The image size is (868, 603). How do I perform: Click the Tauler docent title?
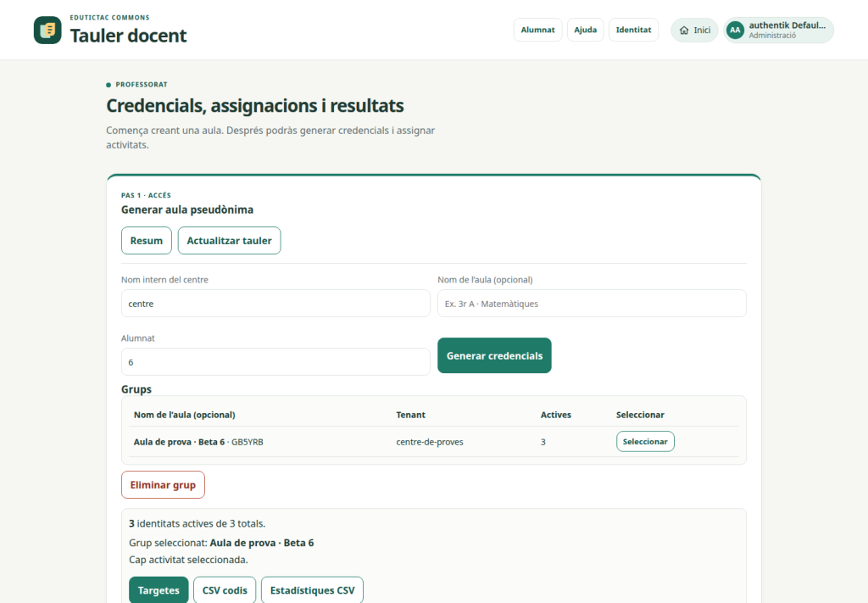pyautogui.click(x=128, y=36)
